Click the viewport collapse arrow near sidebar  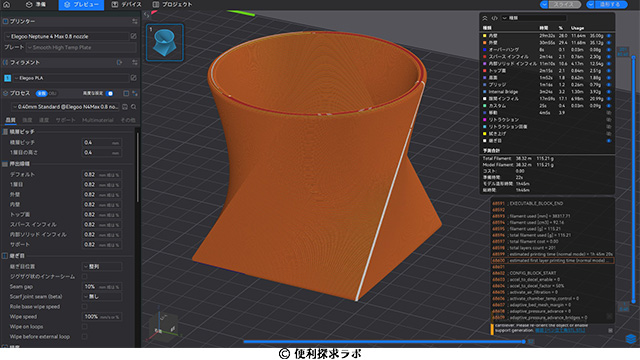(x=147, y=15)
